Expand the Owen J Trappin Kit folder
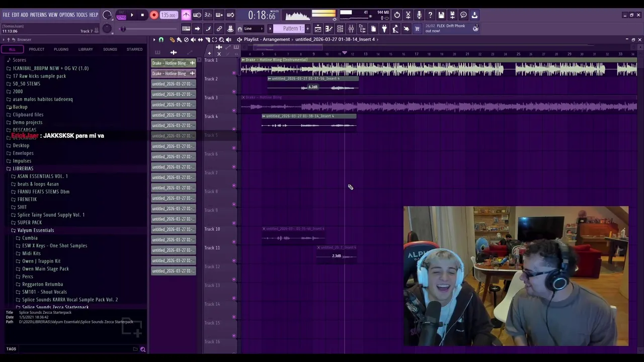 click(x=41, y=261)
